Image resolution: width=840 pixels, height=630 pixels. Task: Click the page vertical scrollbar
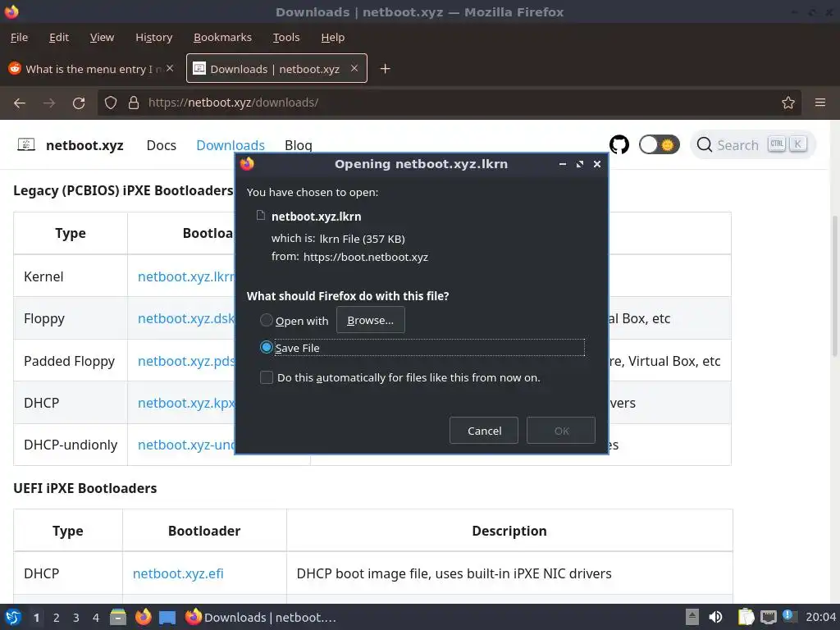click(834, 286)
